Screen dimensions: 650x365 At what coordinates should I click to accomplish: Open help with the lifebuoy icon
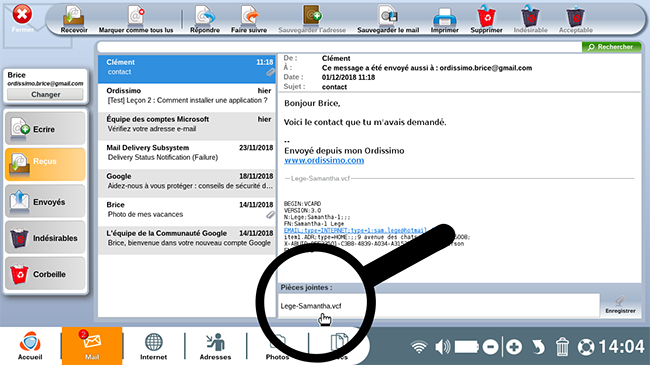586,347
